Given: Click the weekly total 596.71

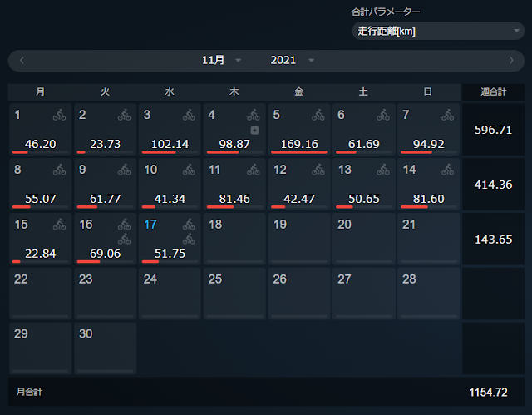Looking at the screenshot, I should 493,130.
